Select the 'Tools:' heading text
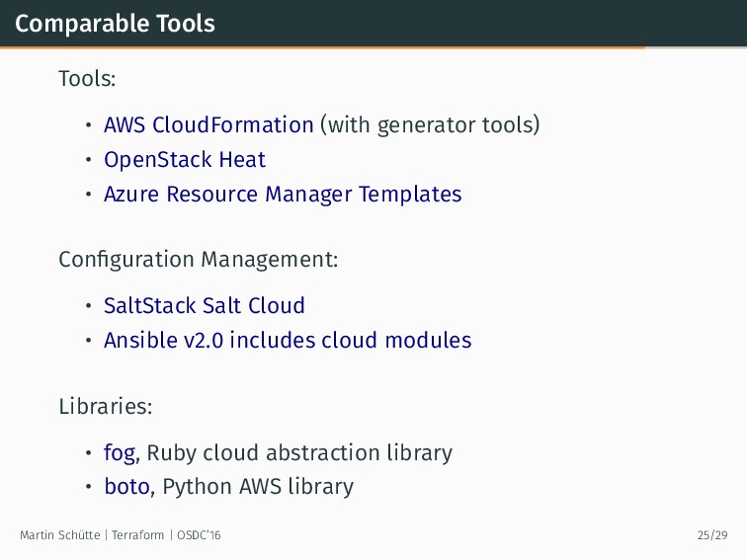Image resolution: width=747 pixels, height=560 pixels. 87,79
